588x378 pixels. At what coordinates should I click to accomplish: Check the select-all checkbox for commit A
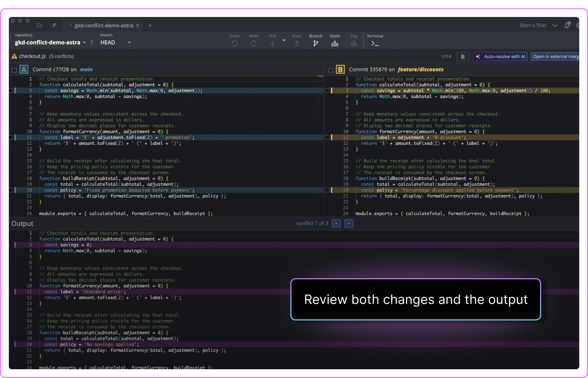pos(14,70)
